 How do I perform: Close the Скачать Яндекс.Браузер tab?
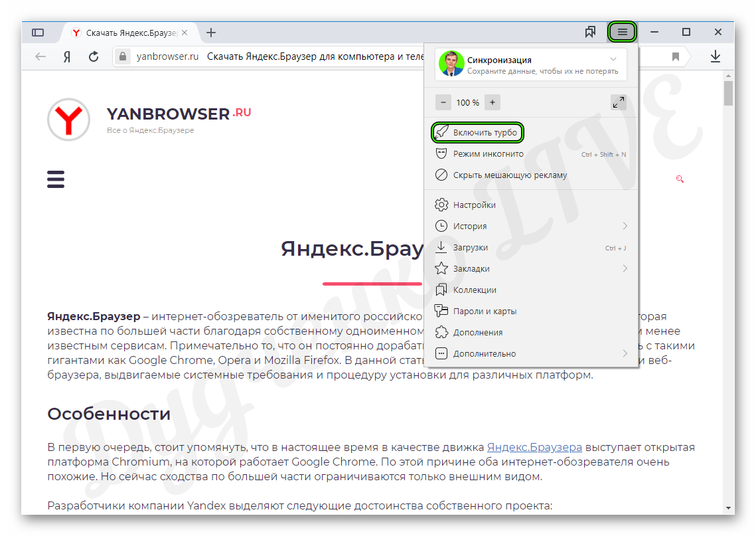[x=185, y=33]
